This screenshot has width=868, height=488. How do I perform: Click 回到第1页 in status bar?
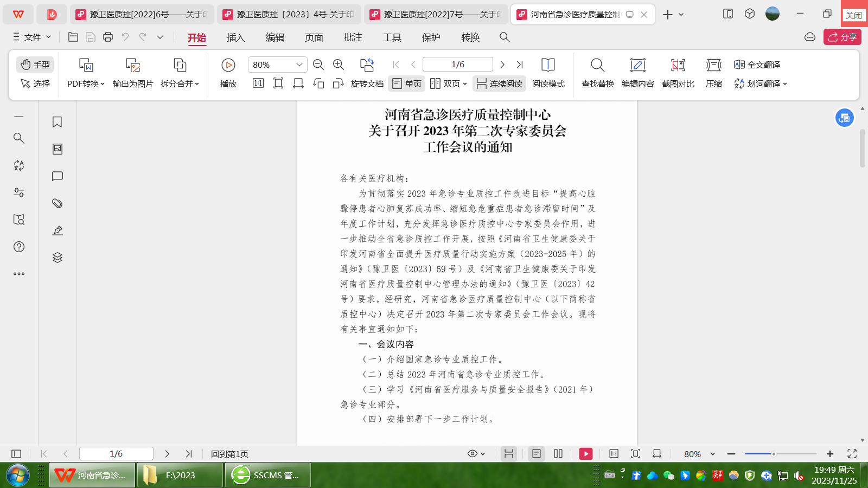[x=229, y=454]
